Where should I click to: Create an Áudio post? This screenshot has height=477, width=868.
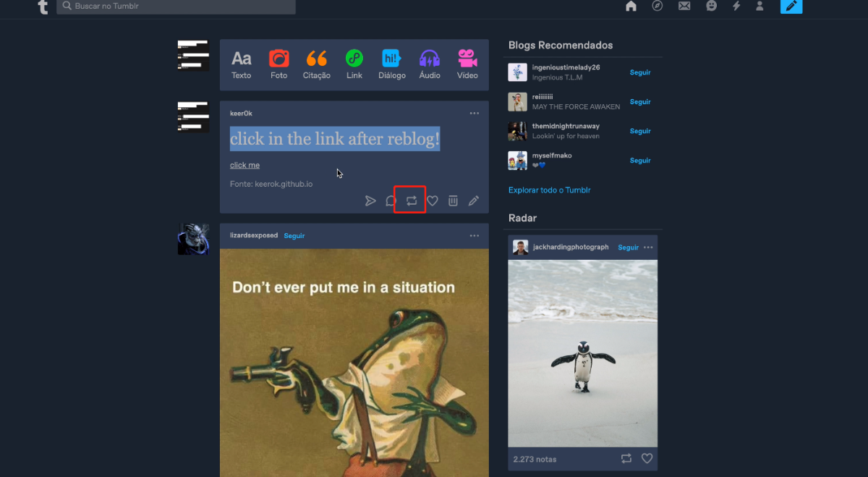point(430,64)
